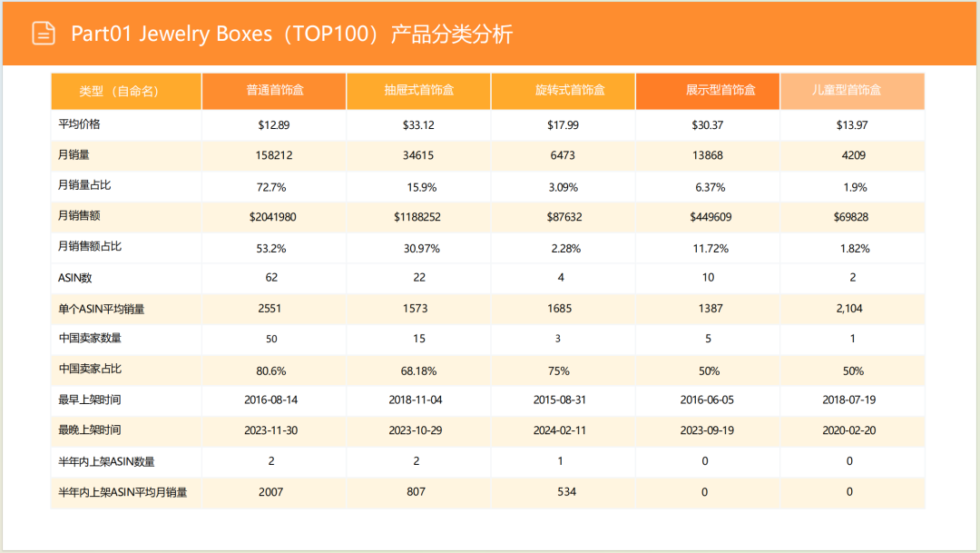The image size is (980, 553).
Task: Click the row label 月销售额占比
Action: coord(90,246)
